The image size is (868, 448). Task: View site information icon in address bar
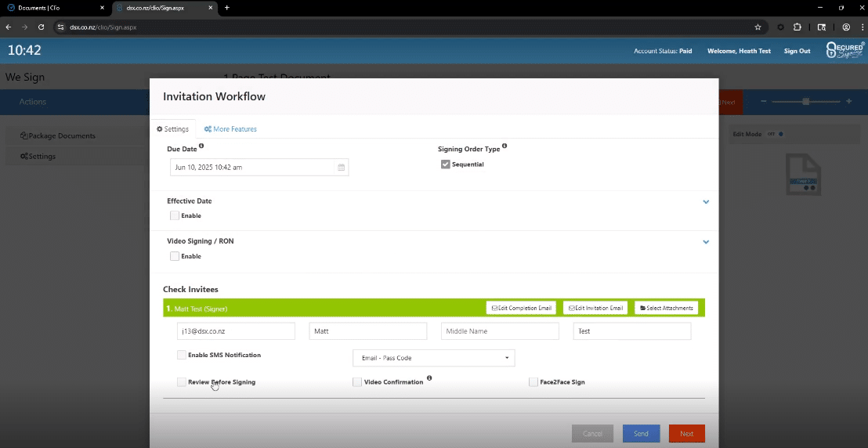60,27
